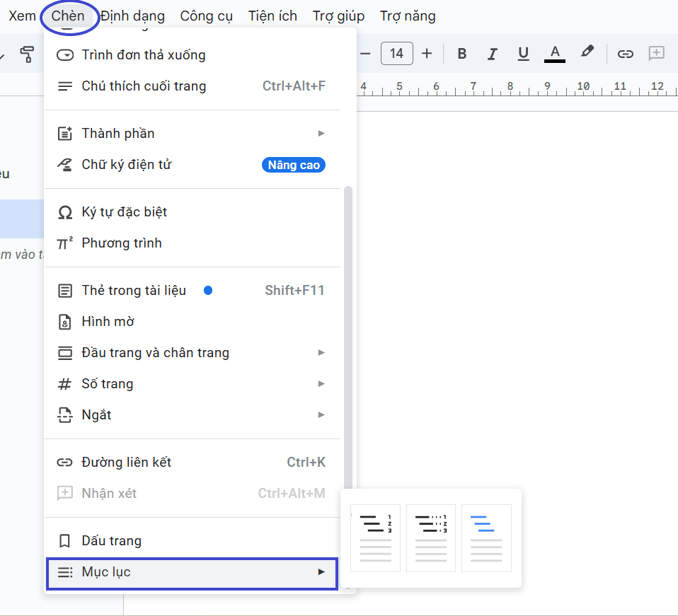Choose 'Chú thích cuối trang' footnote option
This screenshot has width=678, height=616.
(145, 86)
